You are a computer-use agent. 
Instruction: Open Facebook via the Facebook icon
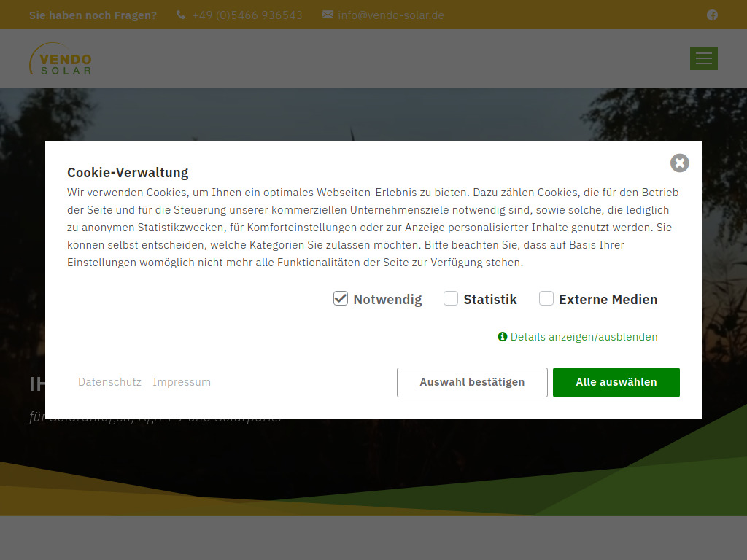712,15
